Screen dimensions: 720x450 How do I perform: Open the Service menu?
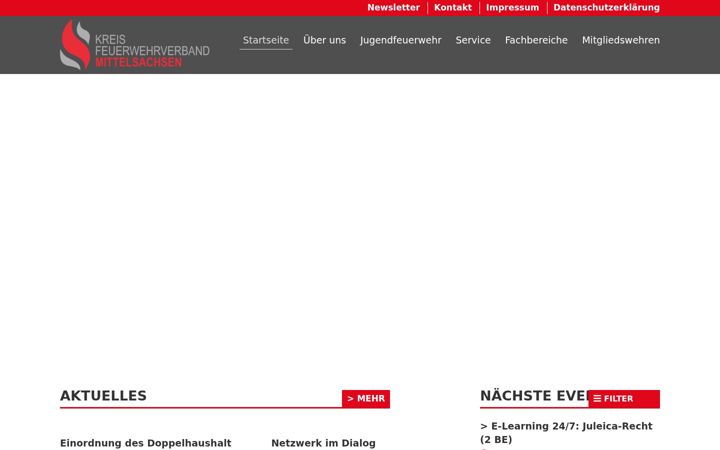point(473,40)
